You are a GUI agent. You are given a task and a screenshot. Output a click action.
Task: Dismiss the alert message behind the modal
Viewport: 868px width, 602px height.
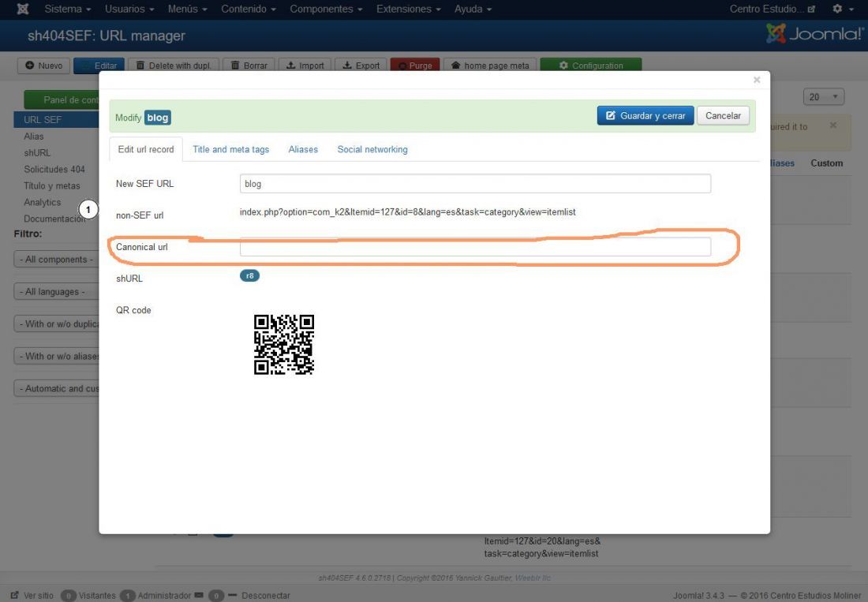[x=833, y=125]
